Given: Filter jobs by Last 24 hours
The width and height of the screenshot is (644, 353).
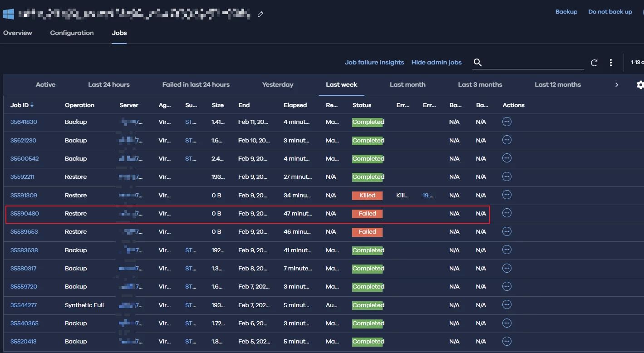Looking at the screenshot, I should (109, 84).
